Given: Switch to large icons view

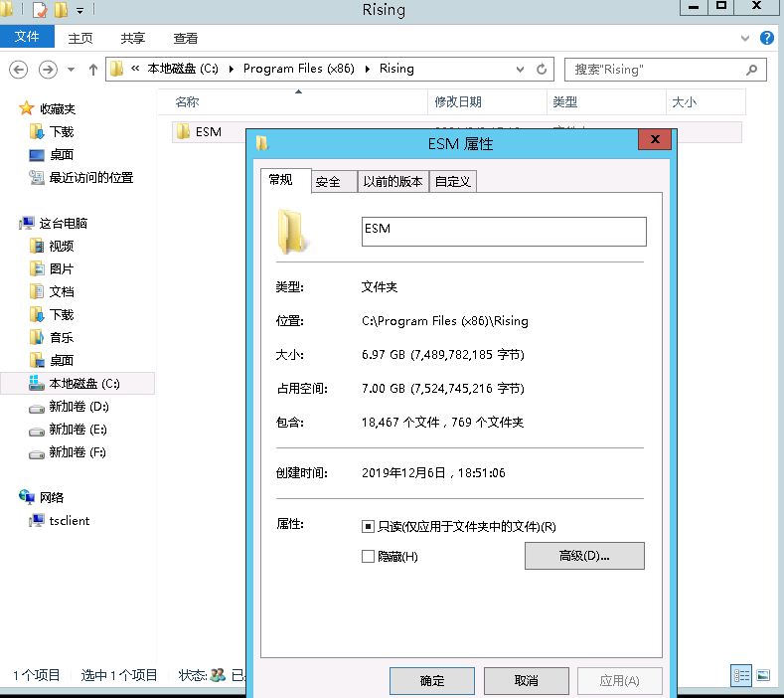Looking at the screenshot, I should [763, 675].
